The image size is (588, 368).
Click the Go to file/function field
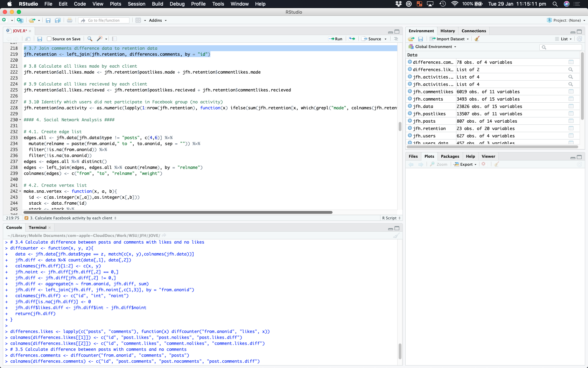(x=104, y=20)
